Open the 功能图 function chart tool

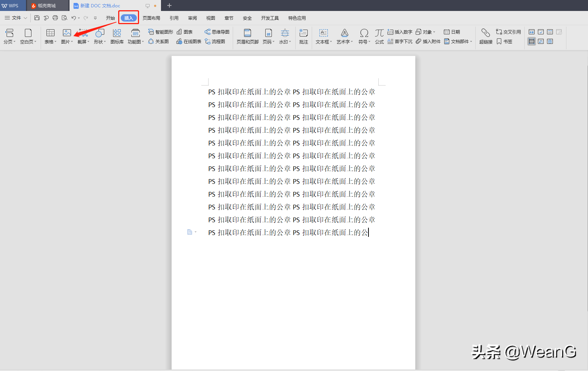click(x=136, y=37)
